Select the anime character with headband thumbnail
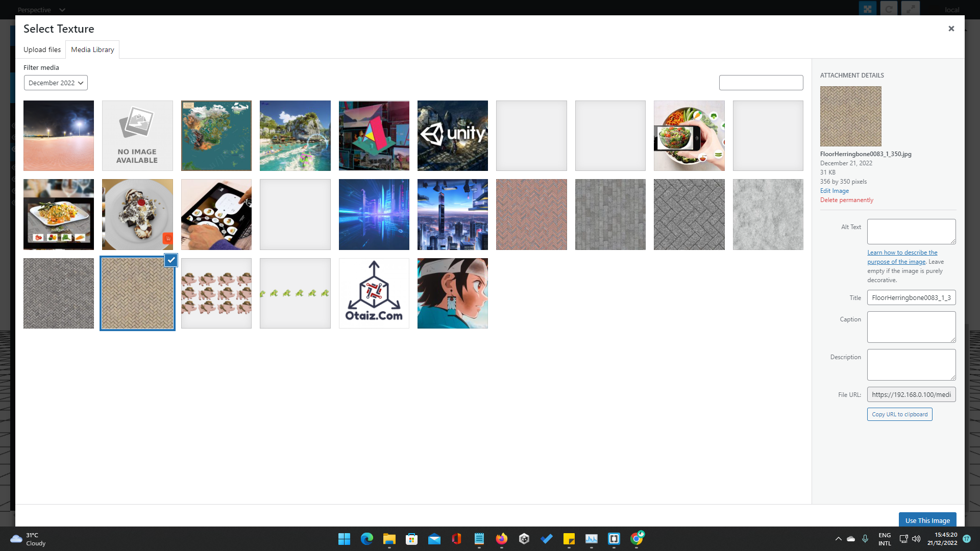 pyautogui.click(x=453, y=293)
